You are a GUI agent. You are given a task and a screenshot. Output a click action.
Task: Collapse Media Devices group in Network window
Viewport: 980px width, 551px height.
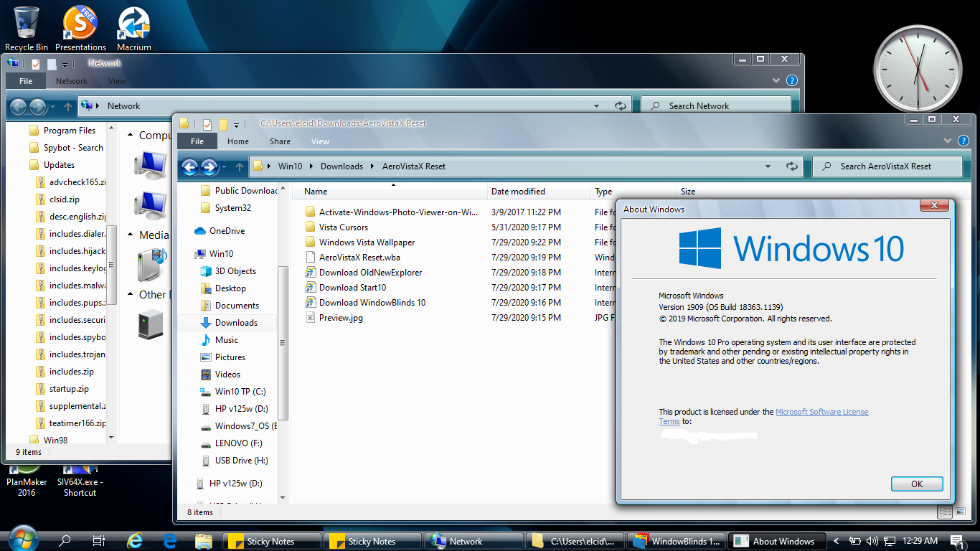(130, 235)
